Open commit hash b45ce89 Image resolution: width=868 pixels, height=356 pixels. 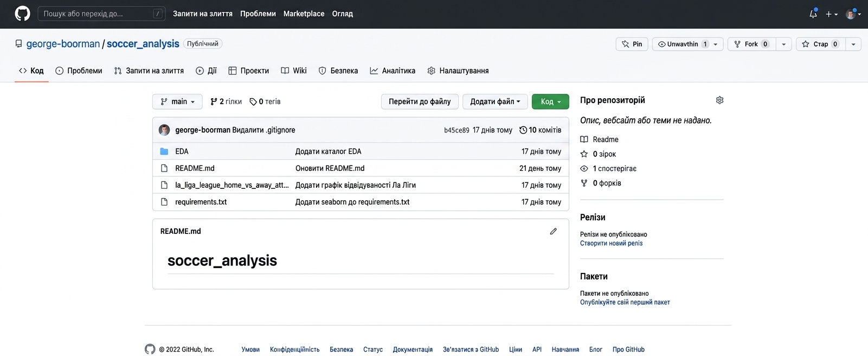tap(456, 130)
